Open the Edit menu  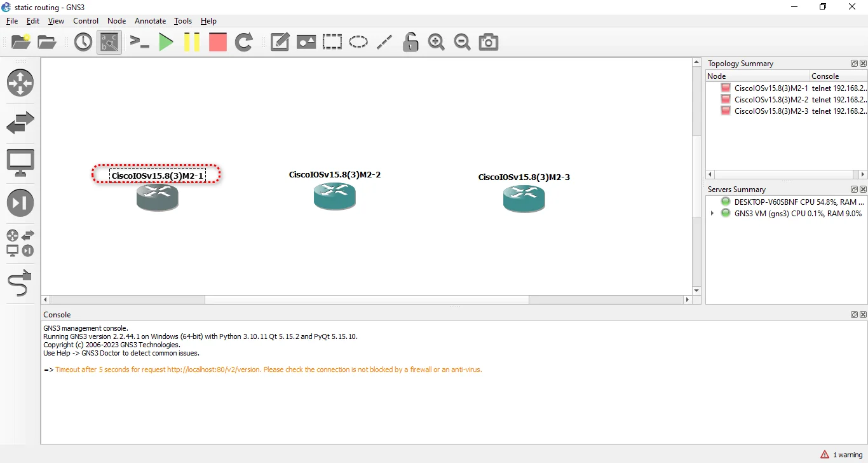[x=33, y=21]
